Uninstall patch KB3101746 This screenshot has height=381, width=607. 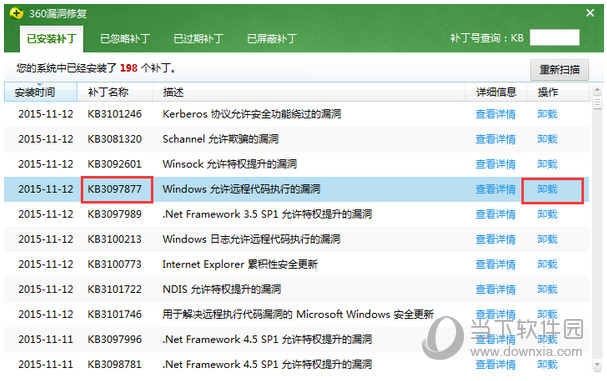pyautogui.click(x=547, y=314)
